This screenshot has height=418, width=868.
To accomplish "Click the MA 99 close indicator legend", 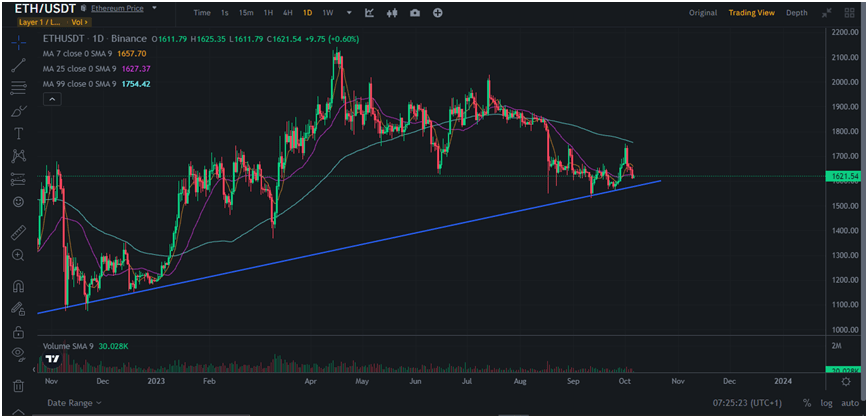I will [96, 84].
